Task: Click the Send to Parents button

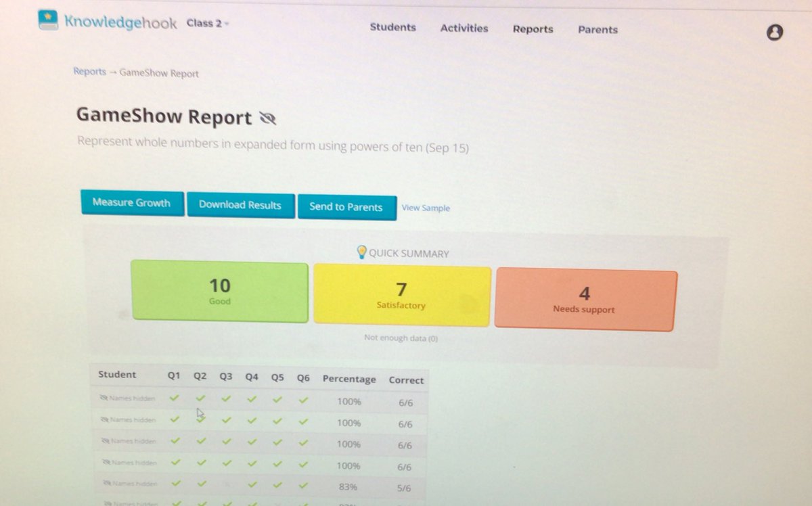Action: point(346,206)
